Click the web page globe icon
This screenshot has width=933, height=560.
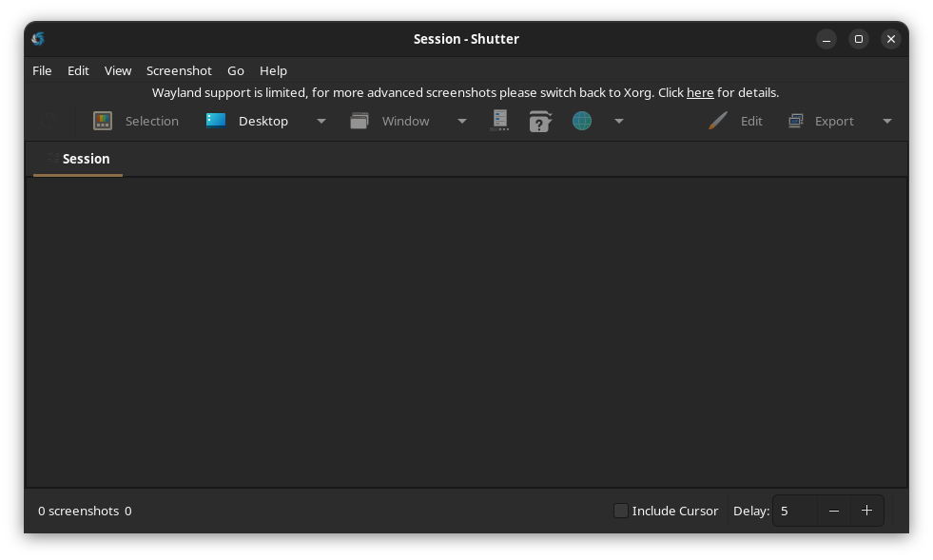coord(582,121)
